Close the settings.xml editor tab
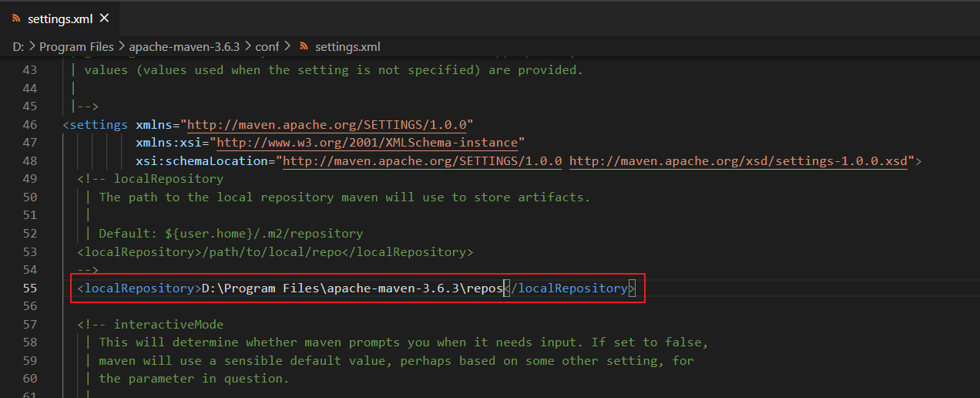 pos(105,18)
